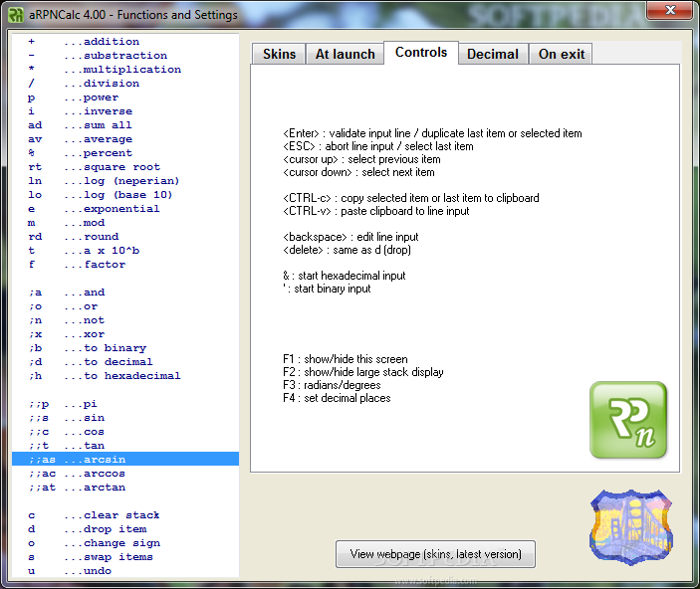The height and width of the screenshot is (589, 700).
Task: Click the '& : start hexadecimal input' text
Action: (345, 276)
